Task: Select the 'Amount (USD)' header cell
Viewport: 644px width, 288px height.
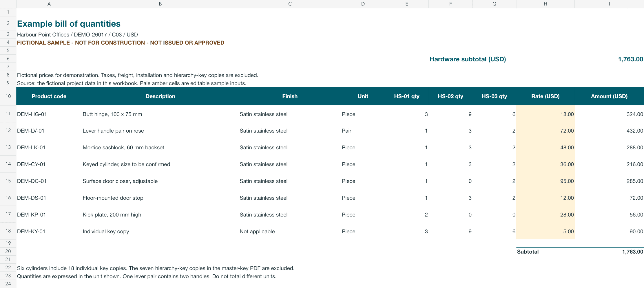Action: coord(609,96)
